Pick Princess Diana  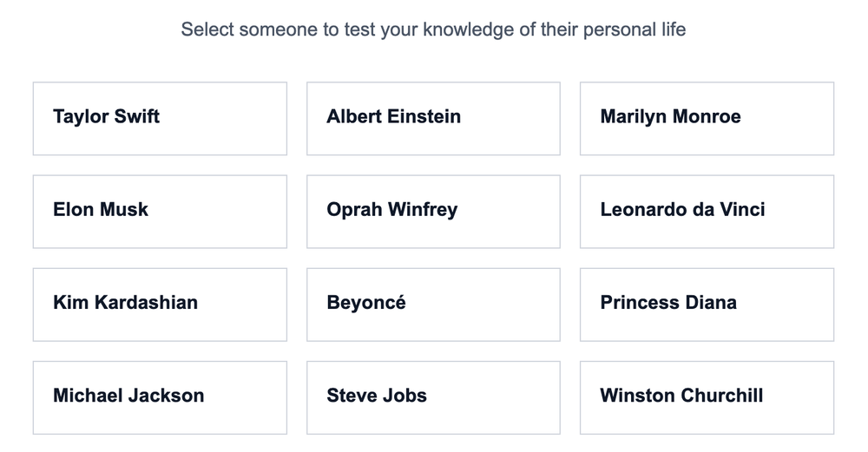(x=707, y=305)
